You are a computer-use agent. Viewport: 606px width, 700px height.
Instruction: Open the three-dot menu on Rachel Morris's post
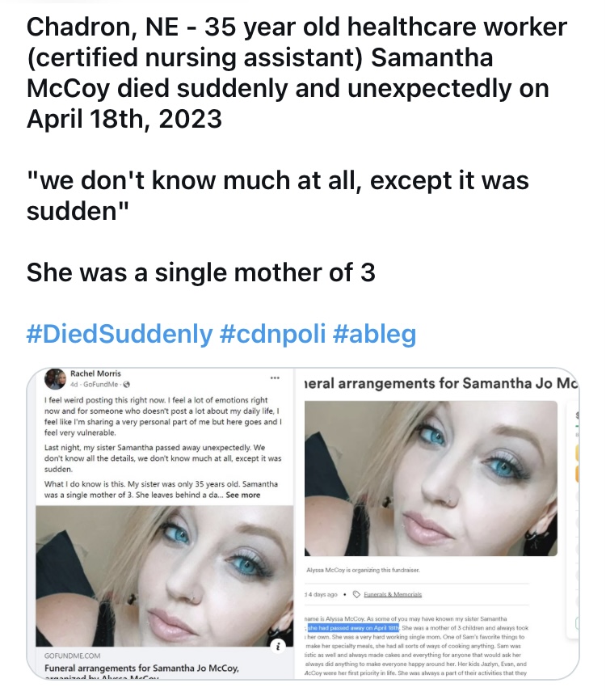(x=275, y=377)
